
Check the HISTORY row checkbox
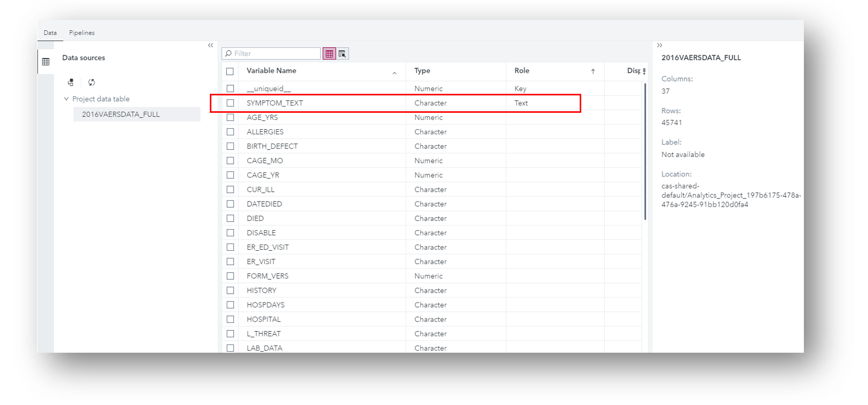point(230,290)
